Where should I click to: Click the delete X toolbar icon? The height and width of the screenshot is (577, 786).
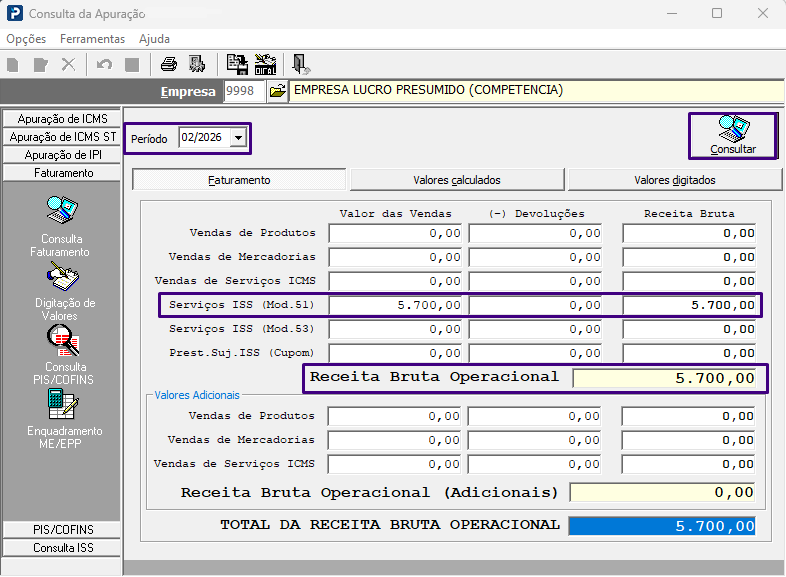point(68,65)
